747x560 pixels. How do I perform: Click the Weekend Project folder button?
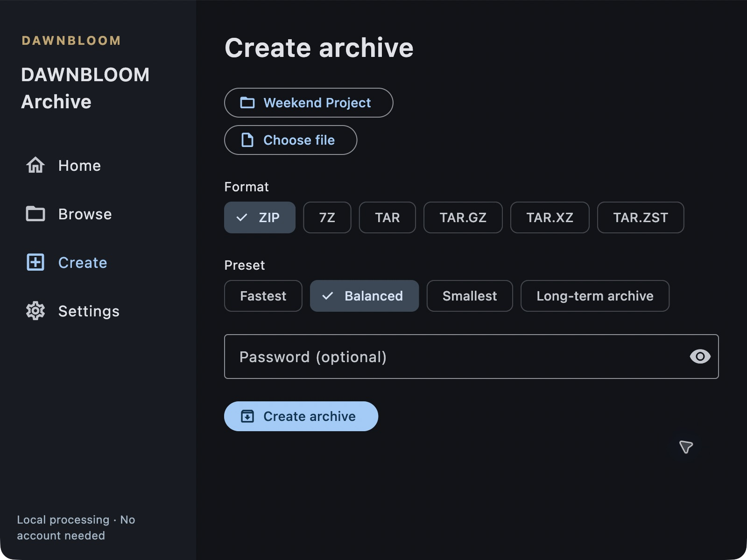click(x=309, y=103)
